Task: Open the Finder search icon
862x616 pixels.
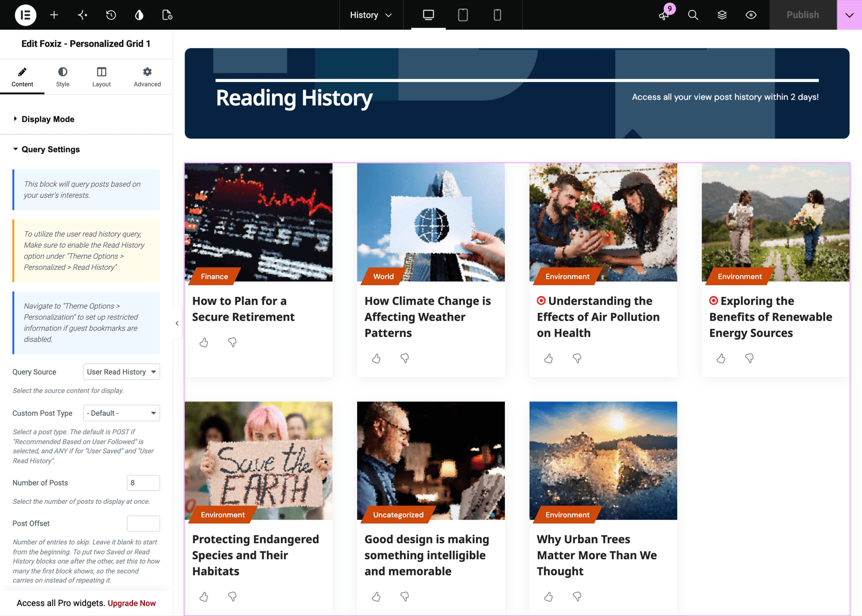Action: click(x=693, y=15)
